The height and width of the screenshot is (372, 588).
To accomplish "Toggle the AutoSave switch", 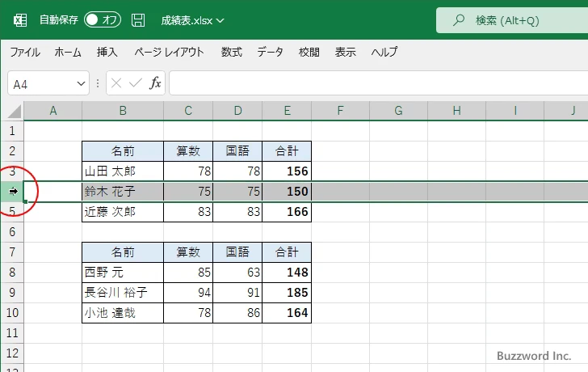I will pos(103,19).
